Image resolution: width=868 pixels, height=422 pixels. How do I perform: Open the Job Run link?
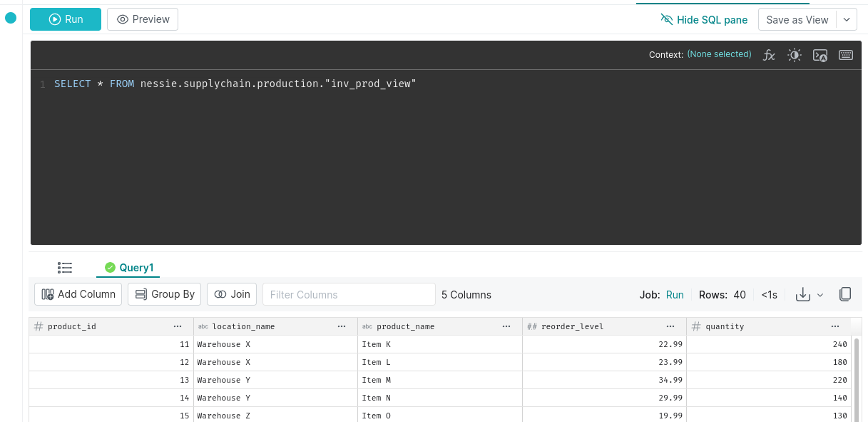pyautogui.click(x=675, y=294)
